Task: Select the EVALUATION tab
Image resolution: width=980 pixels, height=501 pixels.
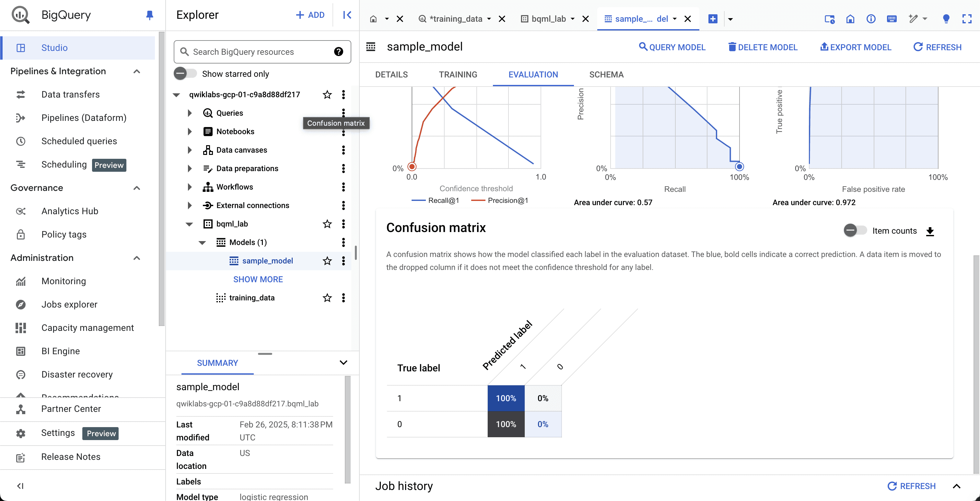Action: (533, 75)
